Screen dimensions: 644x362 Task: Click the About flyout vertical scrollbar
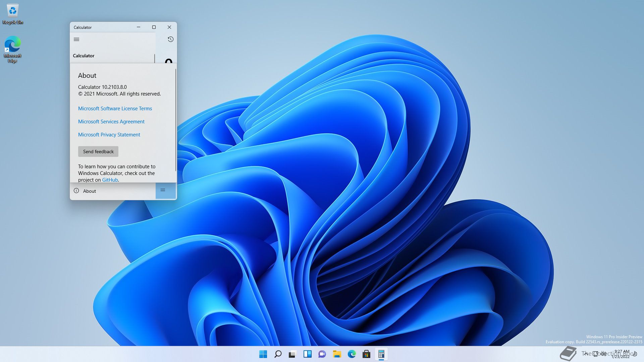(x=175, y=120)
